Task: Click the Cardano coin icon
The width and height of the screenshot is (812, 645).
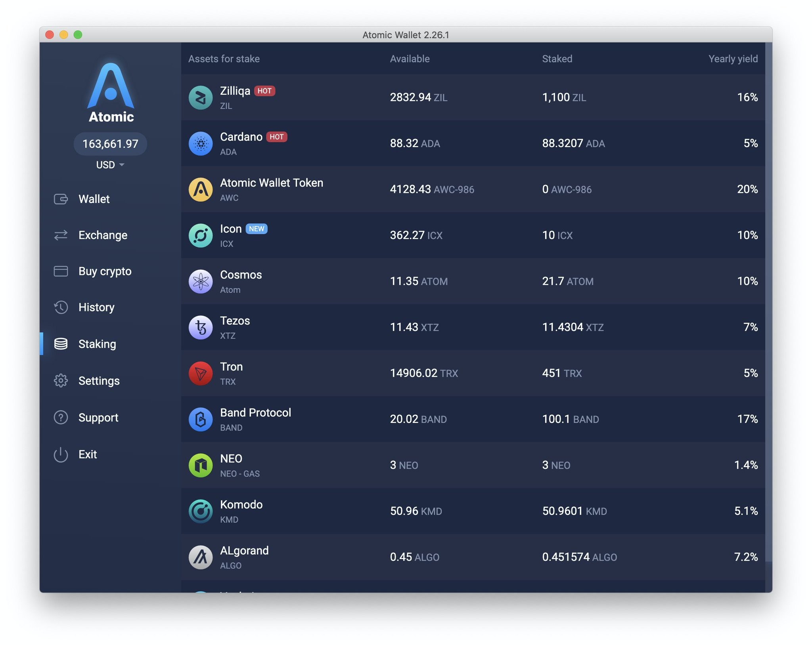Action: point(201,143)
